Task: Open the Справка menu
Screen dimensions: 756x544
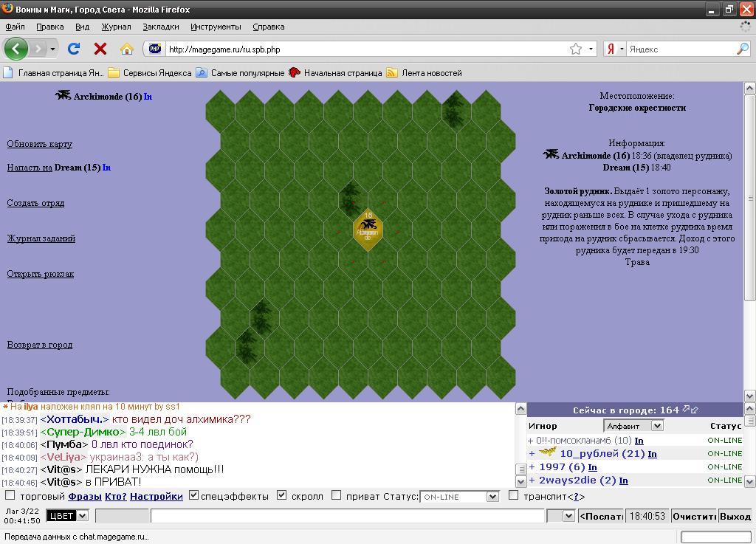Action: (269, 27)
